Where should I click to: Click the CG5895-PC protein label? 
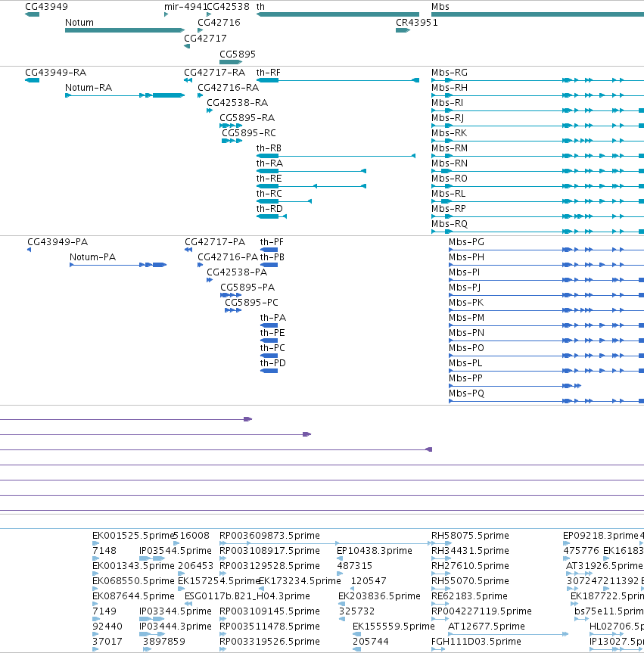coord(251,303)
